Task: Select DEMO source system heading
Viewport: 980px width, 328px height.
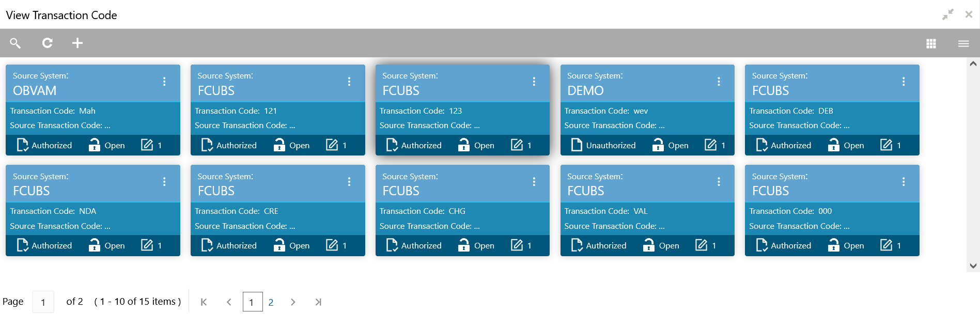Action: 585,90
